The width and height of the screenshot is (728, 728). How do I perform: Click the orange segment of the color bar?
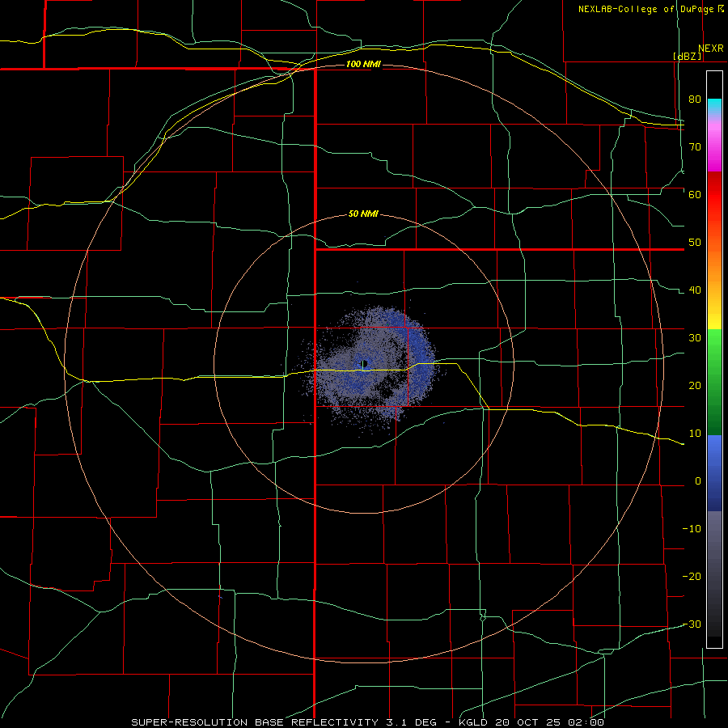pyautogui.click(x=714, y=260)
